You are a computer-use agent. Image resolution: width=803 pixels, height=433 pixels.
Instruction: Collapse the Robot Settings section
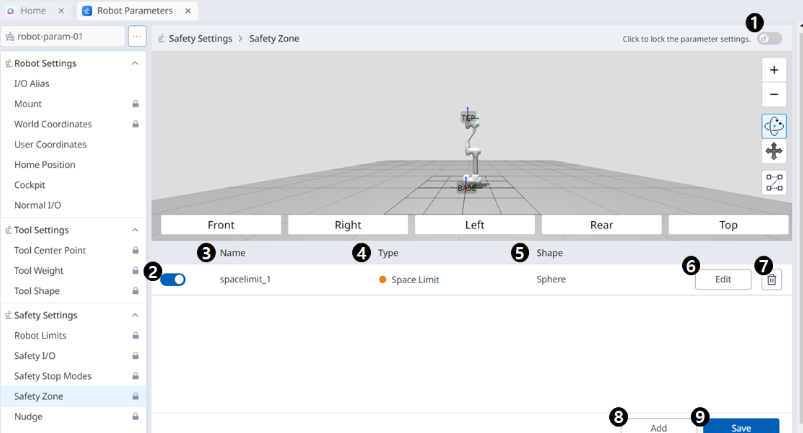pos(135,63)
